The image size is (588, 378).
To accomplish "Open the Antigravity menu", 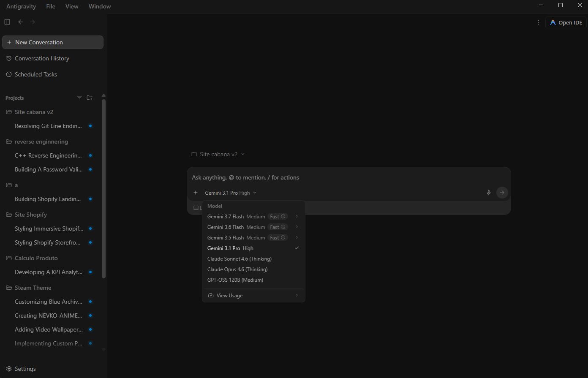I will [21, 6].
